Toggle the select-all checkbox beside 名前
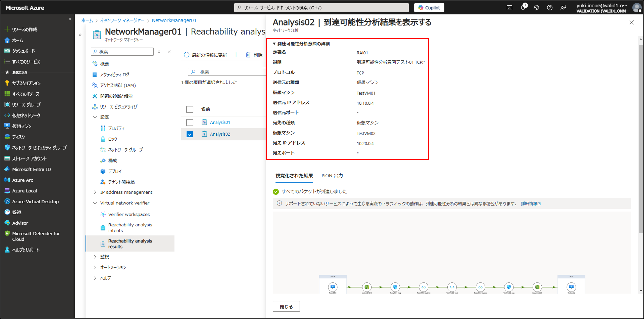Screen dimensions: 644x319 pyautogui.click(x=190, y=109)
